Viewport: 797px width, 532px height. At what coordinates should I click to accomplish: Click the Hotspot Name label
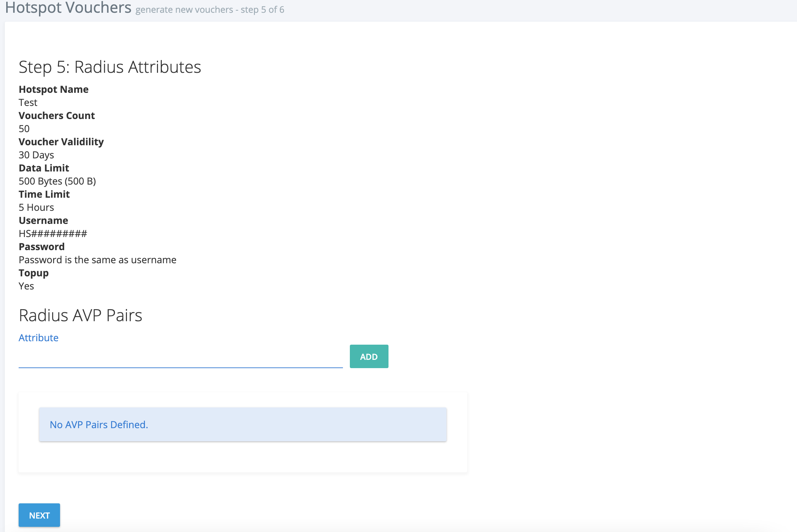(53, 89)
